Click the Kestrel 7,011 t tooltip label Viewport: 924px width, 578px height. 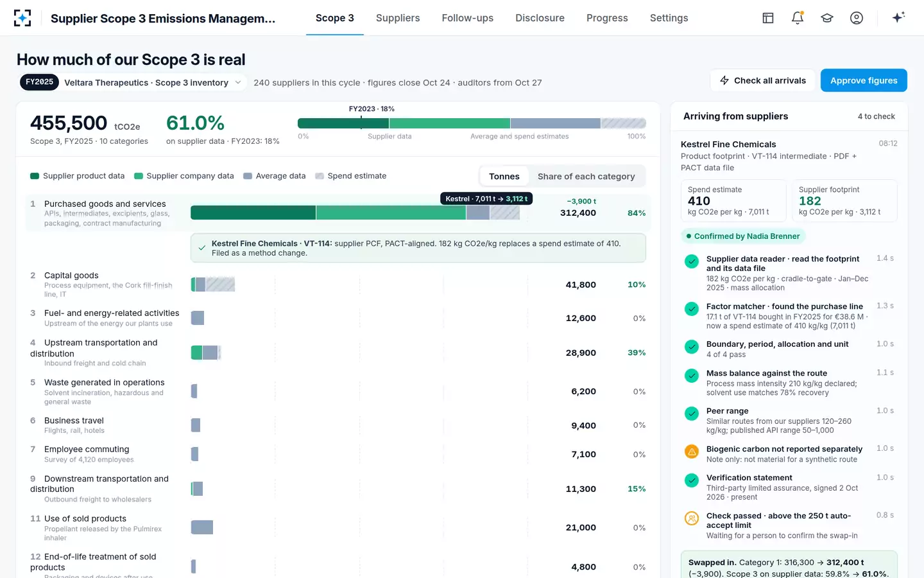(x=486, y=199)
